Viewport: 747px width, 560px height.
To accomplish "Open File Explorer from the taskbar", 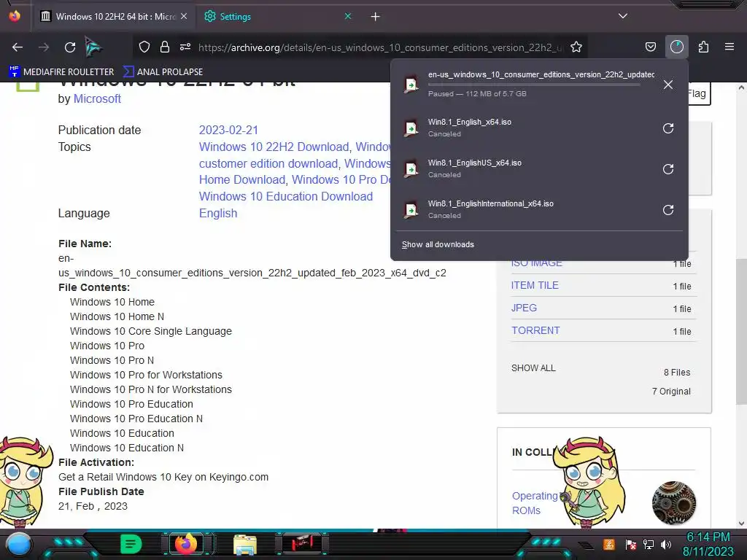I will click(245, 545).
